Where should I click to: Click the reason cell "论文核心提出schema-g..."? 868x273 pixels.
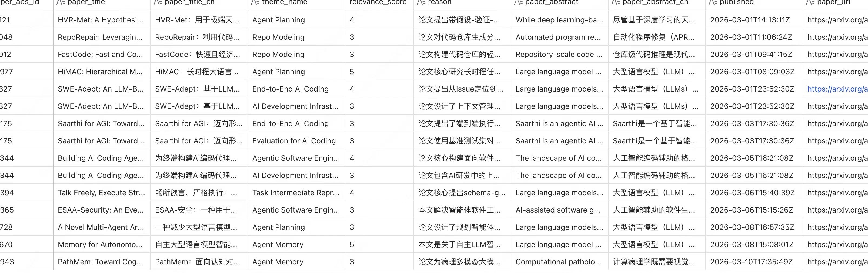tap(461, 193)
